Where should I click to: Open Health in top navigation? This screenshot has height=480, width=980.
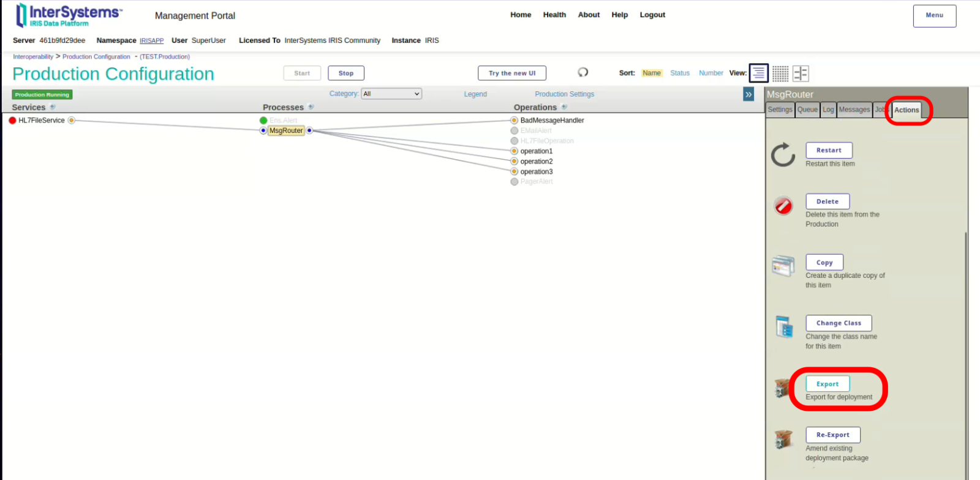[554, 15]
